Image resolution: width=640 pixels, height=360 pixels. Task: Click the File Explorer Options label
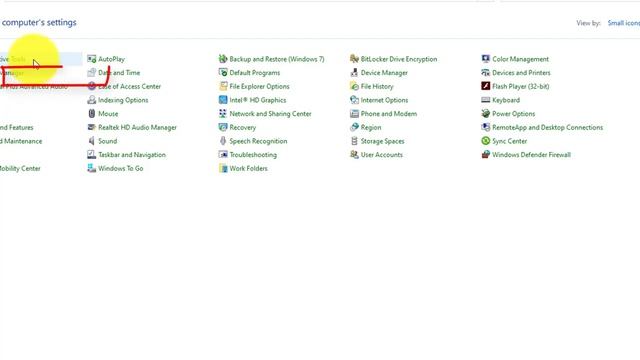(x=259, y=86)
